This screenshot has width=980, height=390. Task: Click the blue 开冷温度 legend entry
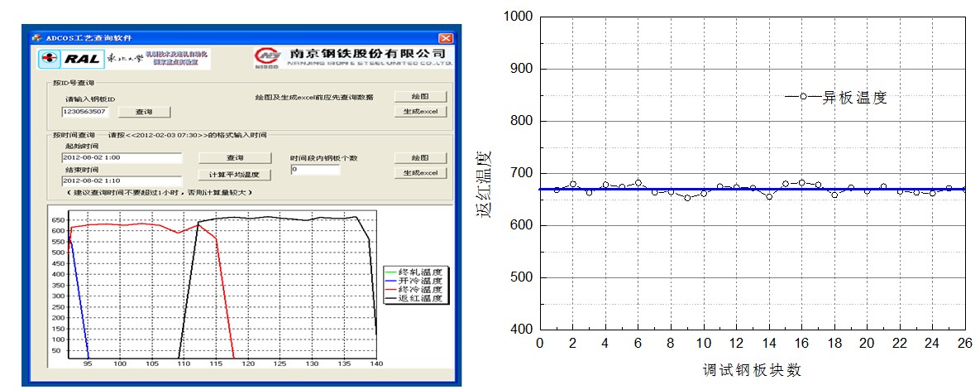[414, 281]
